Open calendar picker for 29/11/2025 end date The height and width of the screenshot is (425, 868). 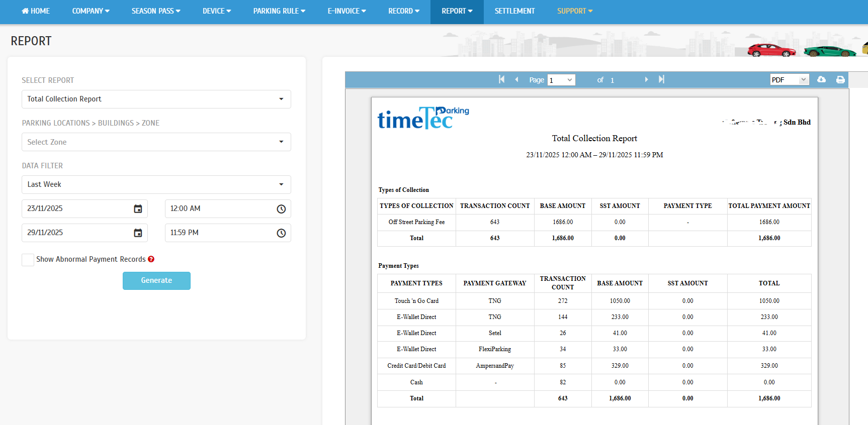click(138, 233)
